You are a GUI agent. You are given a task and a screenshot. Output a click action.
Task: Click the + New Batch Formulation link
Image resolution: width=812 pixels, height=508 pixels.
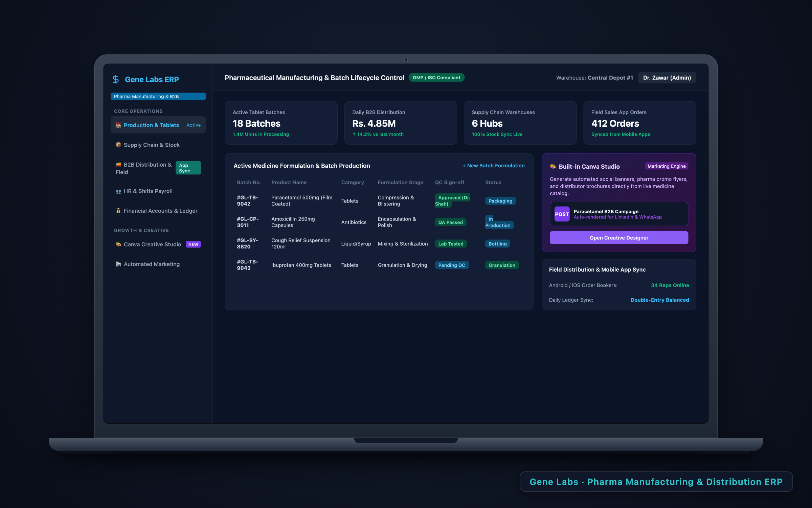click(493, 166)
